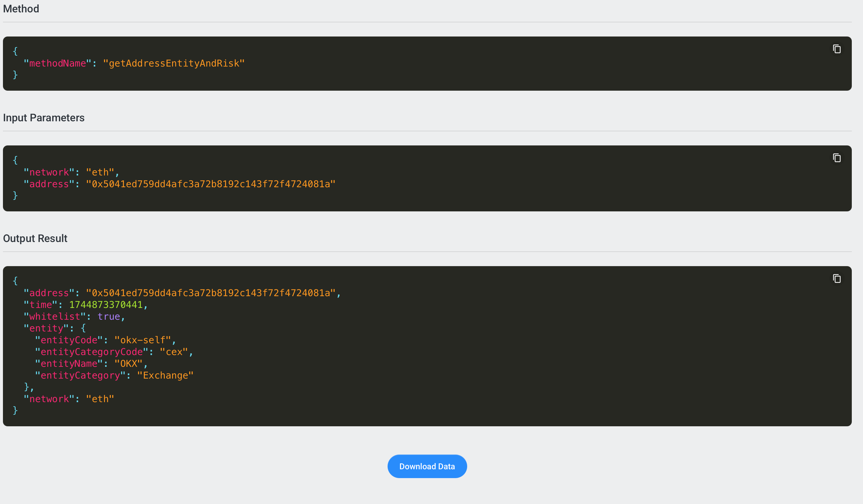
Task: Click the entityName OKX value
Action: [x=128, y=364]
